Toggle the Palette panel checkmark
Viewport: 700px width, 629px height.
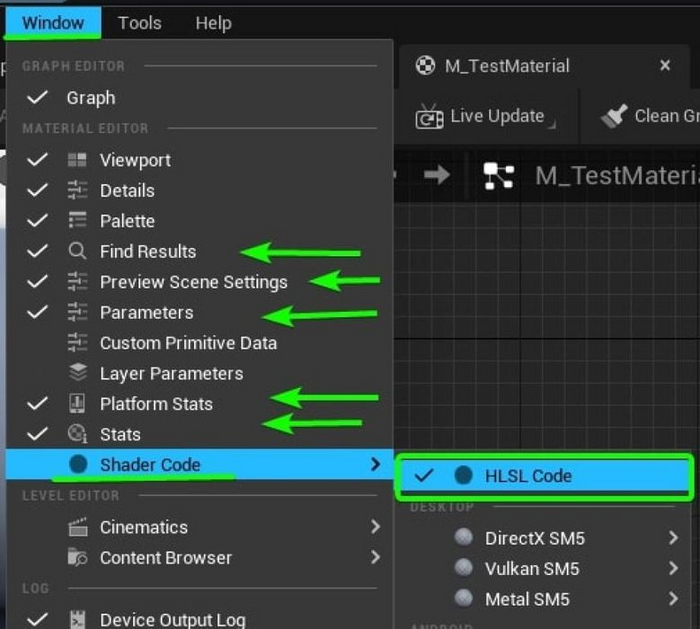click(38, 221)
